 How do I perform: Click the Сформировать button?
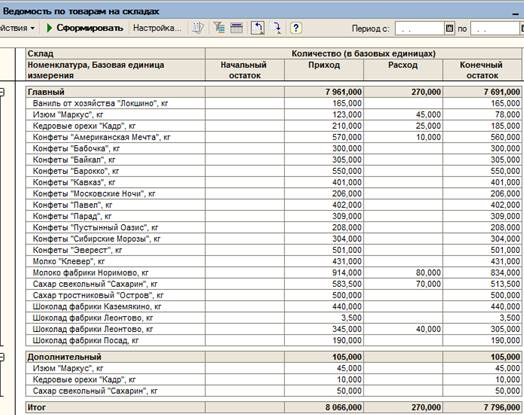(85, 28)
